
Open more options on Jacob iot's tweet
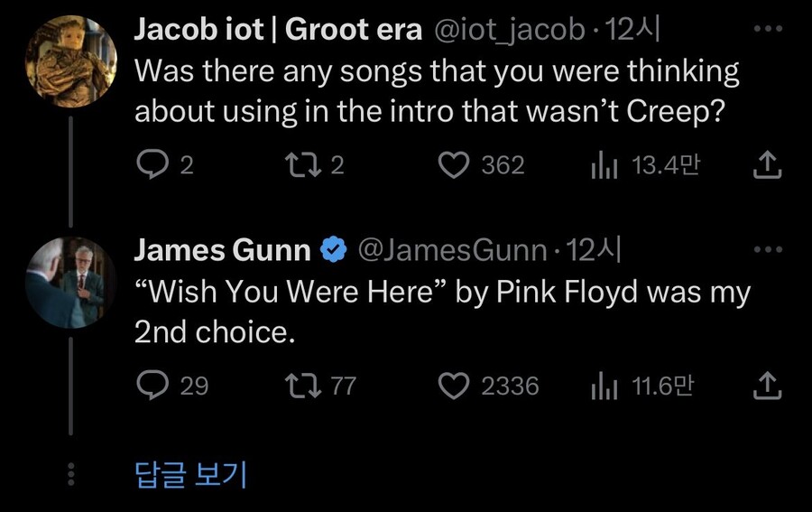click(768, 29)
